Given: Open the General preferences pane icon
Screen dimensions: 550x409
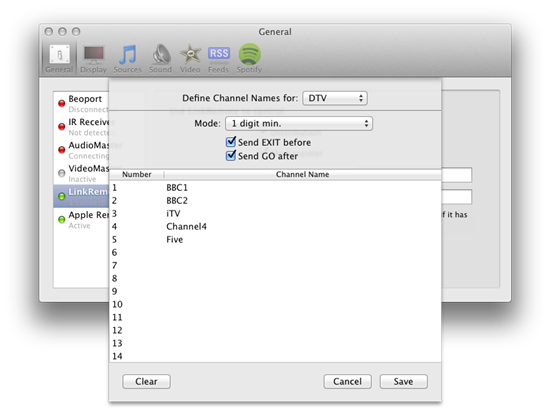Looking at the screenshot, I should tap(59, 59).
